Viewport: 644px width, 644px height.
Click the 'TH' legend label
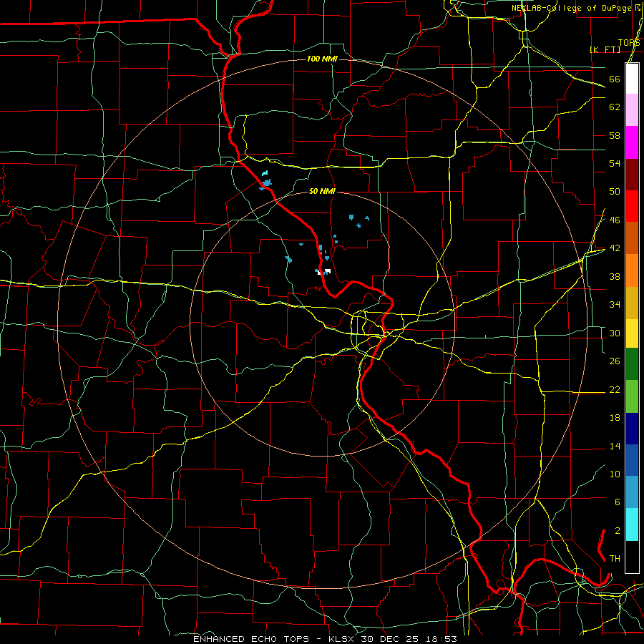(615, 559)
